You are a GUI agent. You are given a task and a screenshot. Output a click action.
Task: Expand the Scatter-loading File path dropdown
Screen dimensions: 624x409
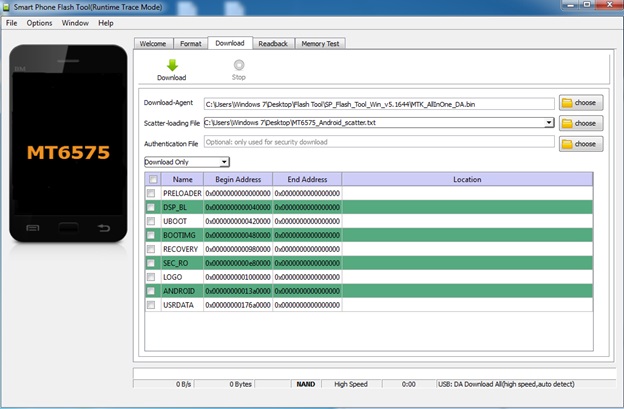[549, 123]
